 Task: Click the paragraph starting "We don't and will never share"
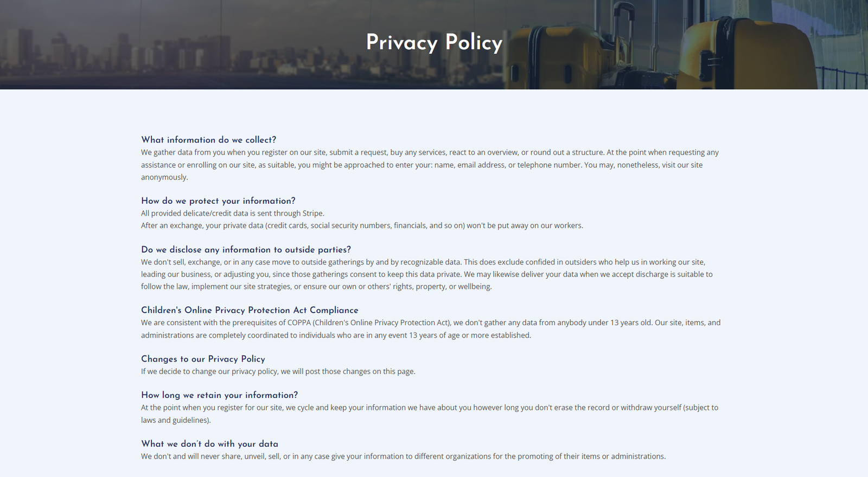[x=403, y=456]
